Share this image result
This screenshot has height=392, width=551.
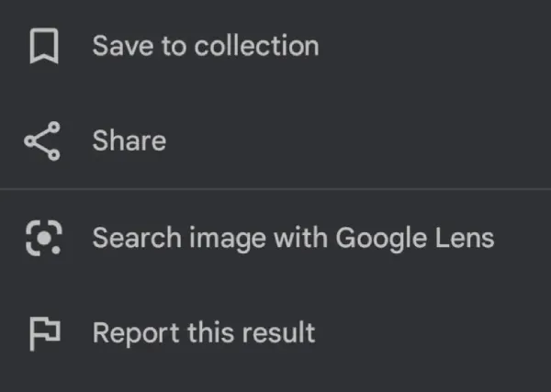[129, 141]
